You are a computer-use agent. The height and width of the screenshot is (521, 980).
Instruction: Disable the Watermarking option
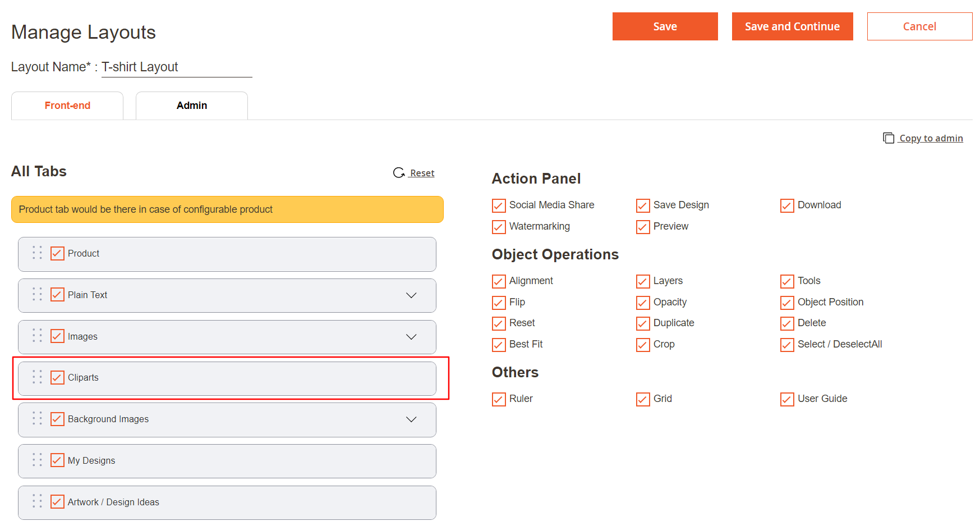(x=499, y=227)
